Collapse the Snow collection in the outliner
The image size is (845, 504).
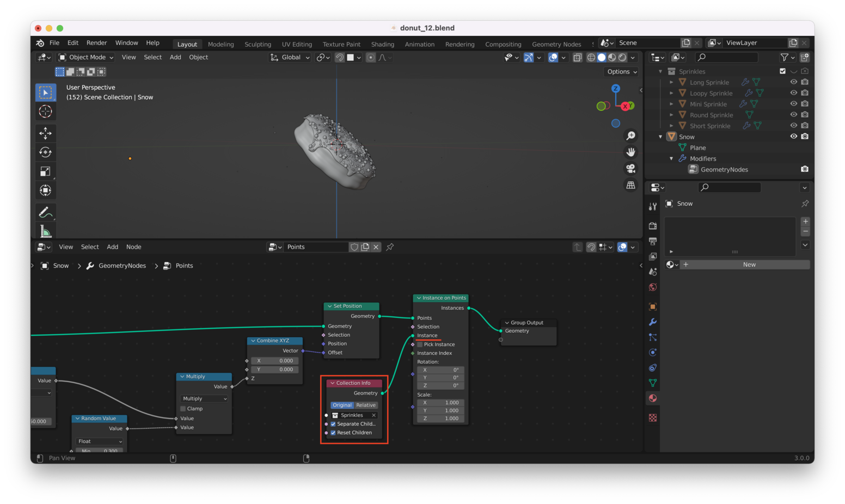[660, 136]
